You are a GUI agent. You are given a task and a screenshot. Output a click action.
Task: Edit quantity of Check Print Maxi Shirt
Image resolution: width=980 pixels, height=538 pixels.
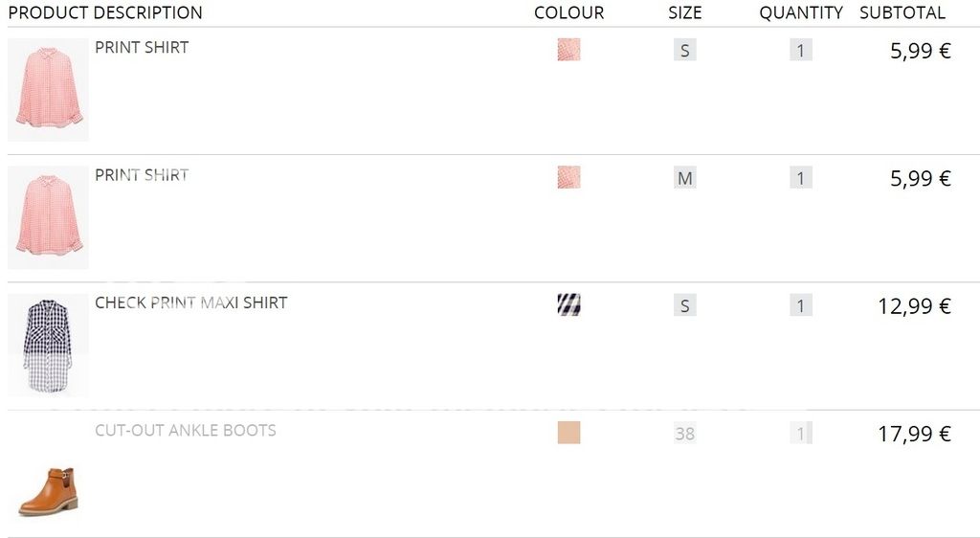pos(801,305)
